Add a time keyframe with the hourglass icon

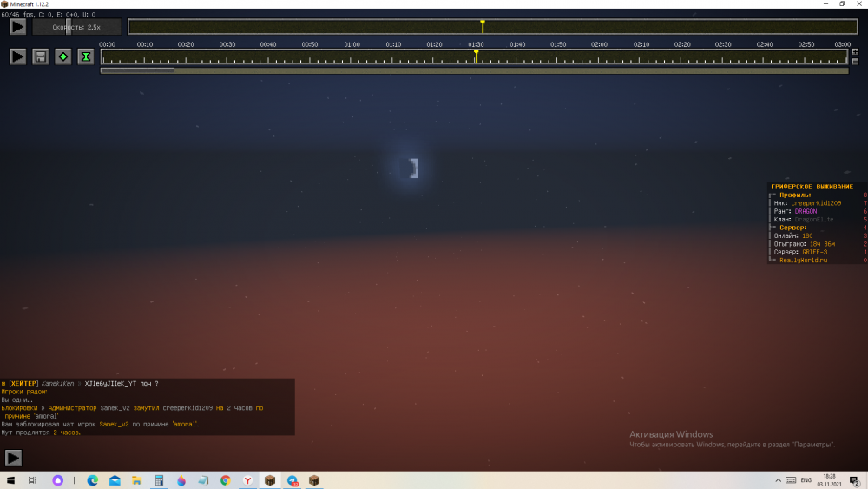tap(86, 56)
